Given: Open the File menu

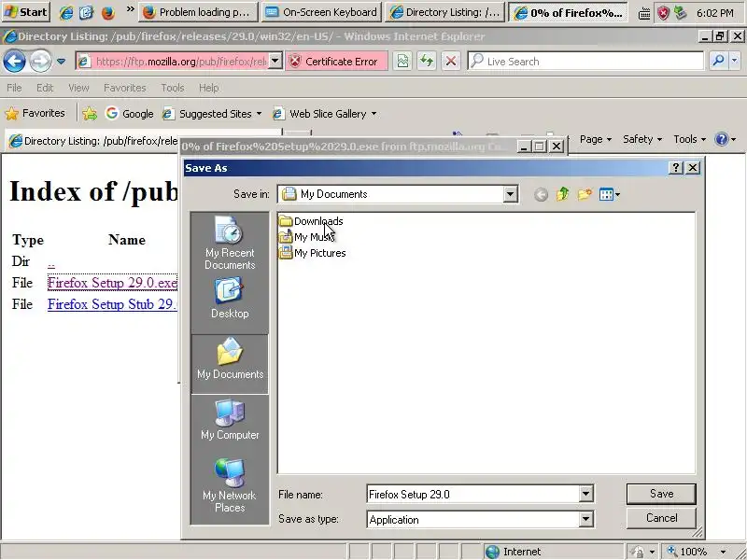Looking at the screenshot, I should point(14,88).
